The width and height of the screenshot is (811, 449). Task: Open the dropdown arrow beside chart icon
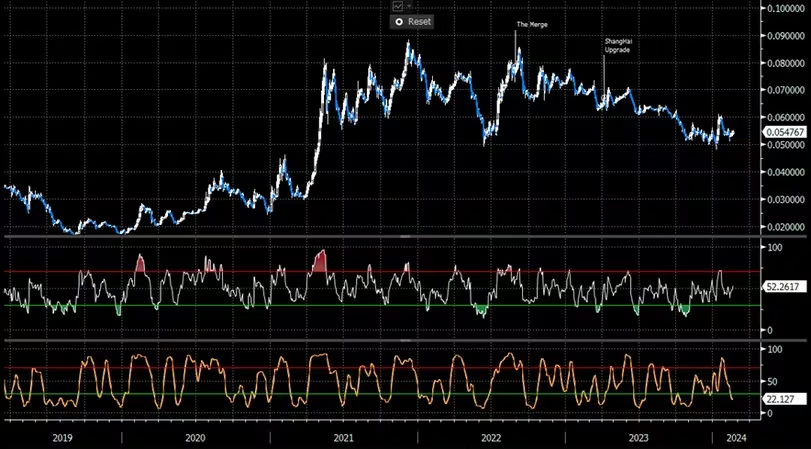pyautogui.click(x=408, y=6)
